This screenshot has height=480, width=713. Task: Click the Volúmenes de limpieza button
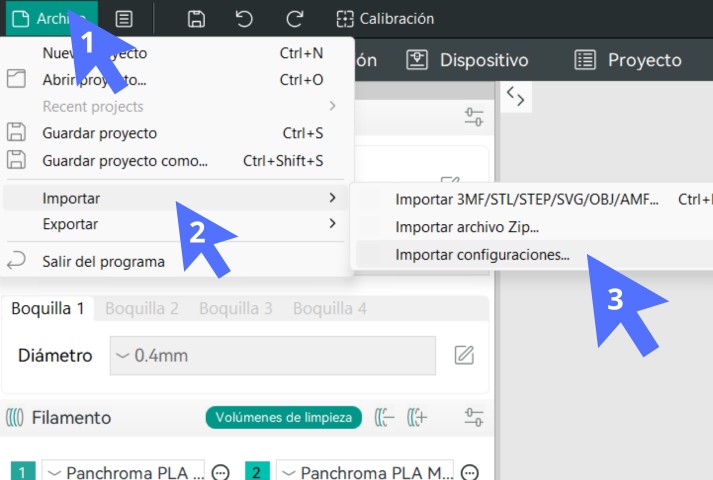tap(284, 417)
